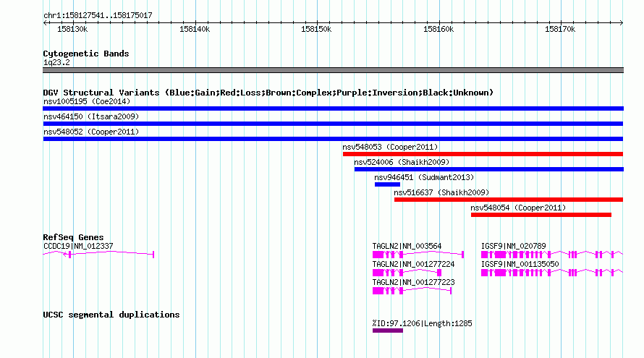This screenshot has width=644, height=358.
Task: Select the blue gain bar of nsv524006
Action: tap(489, 169)
